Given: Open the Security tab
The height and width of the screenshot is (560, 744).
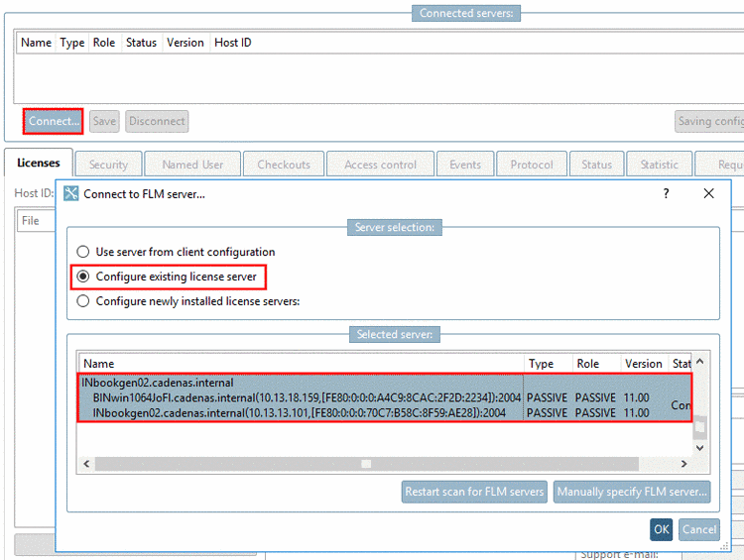Looking at the screenshot, I should coord(109,165).
